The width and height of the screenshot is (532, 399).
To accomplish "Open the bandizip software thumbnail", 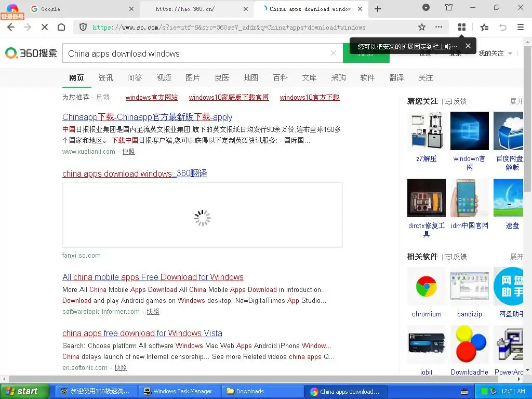I will 470,286.
